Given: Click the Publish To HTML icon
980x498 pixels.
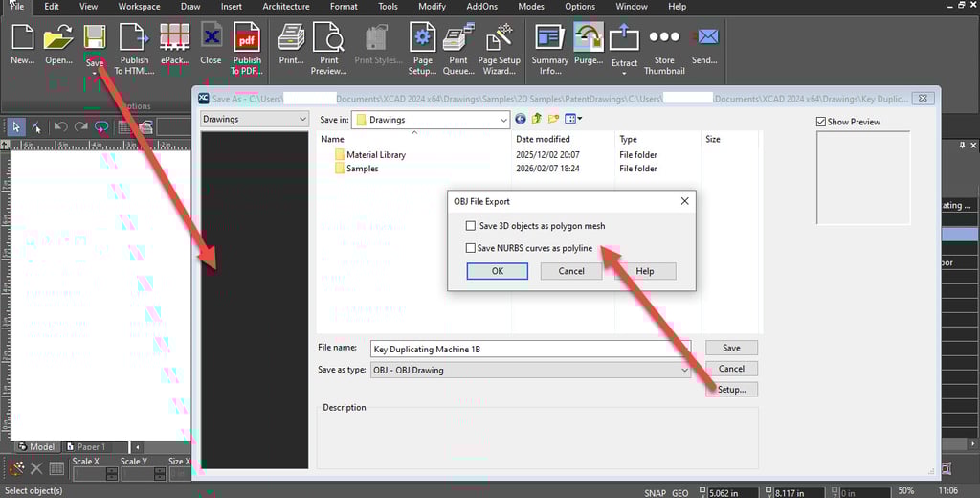Looking at the screenshot, I should pos(134,37).
